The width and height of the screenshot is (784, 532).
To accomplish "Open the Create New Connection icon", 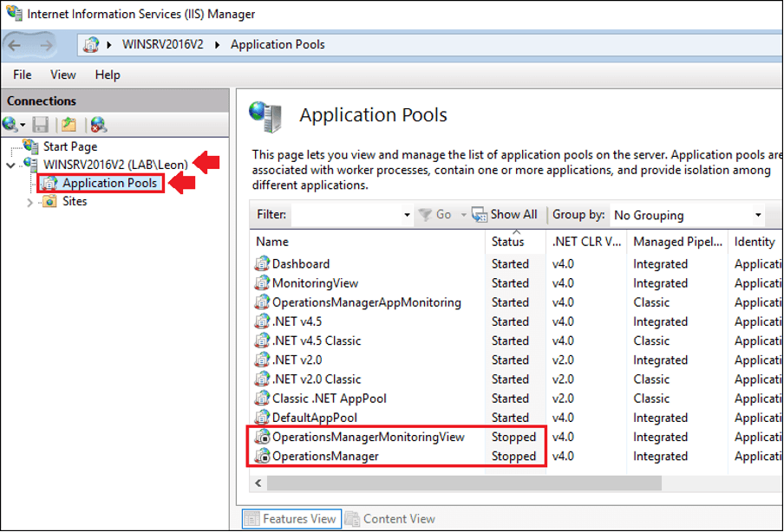I will coord(10,124).
